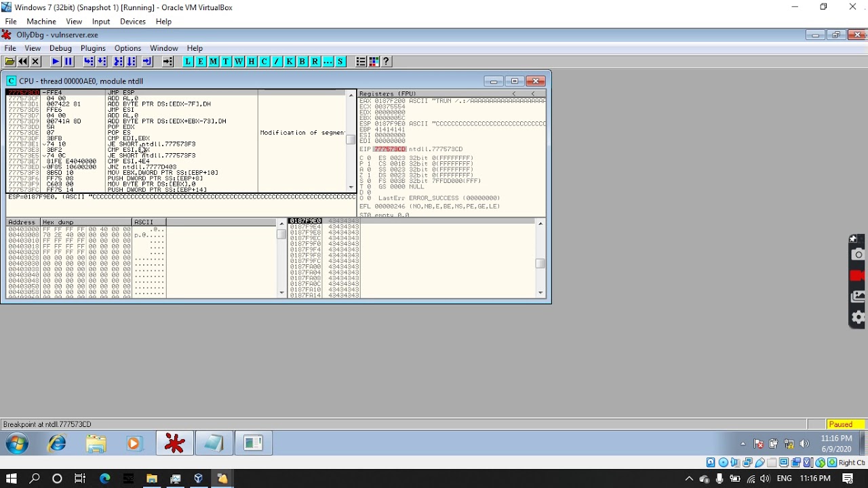The image size is (868, 488).
Task: Open VirtualBox Input menu
Action: [101, 22]
